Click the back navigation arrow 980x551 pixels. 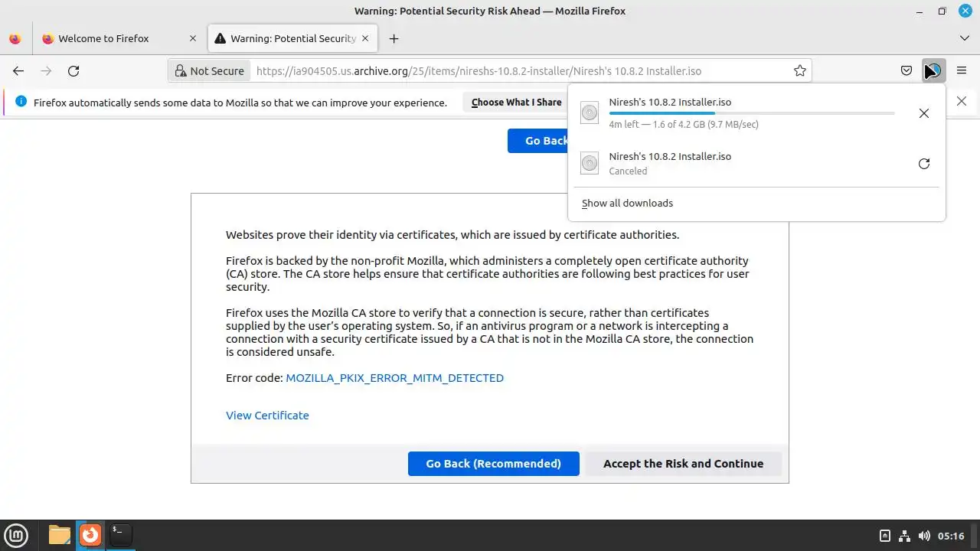tap(18, 71)
